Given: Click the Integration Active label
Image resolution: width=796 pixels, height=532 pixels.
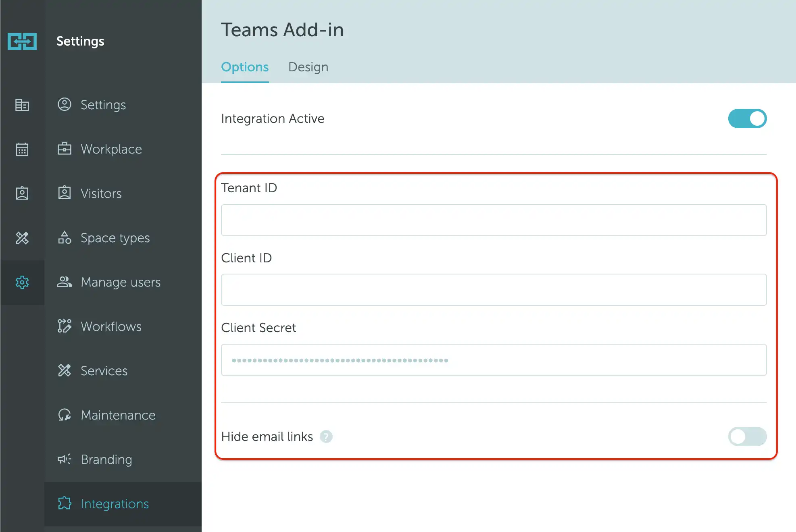Looking at the screenshot, I should pyautogui.click(x=273, y=118).
